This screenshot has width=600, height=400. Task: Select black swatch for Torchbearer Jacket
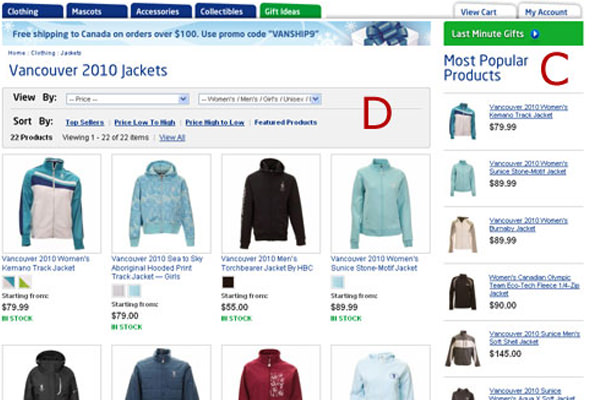pyautogui.click(x=228, y=282)
